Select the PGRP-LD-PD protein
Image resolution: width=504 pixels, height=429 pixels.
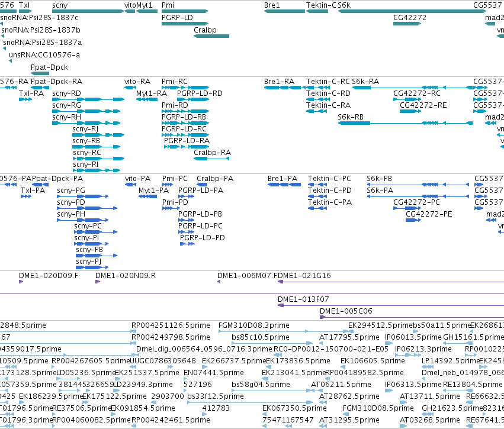187,244
